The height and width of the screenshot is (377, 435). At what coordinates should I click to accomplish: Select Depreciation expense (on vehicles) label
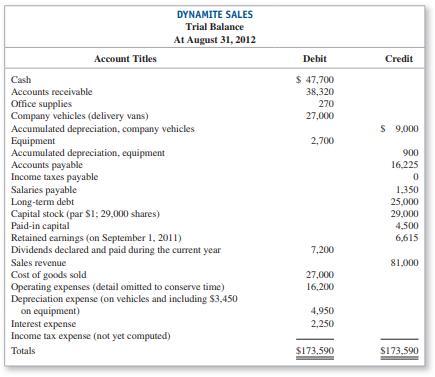[x=124, y=305]
